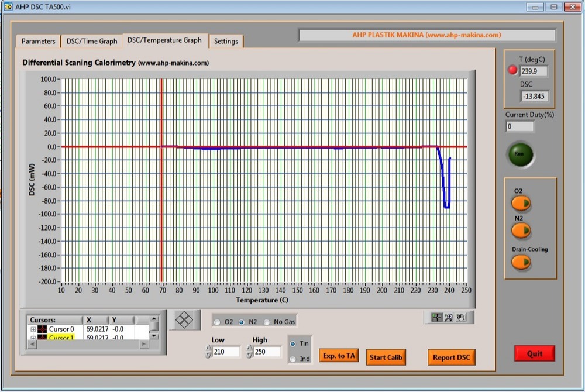The width and height of the screenshot is (585, 392).
Task: Click the High input field showing 250
Action: [267, 352]
